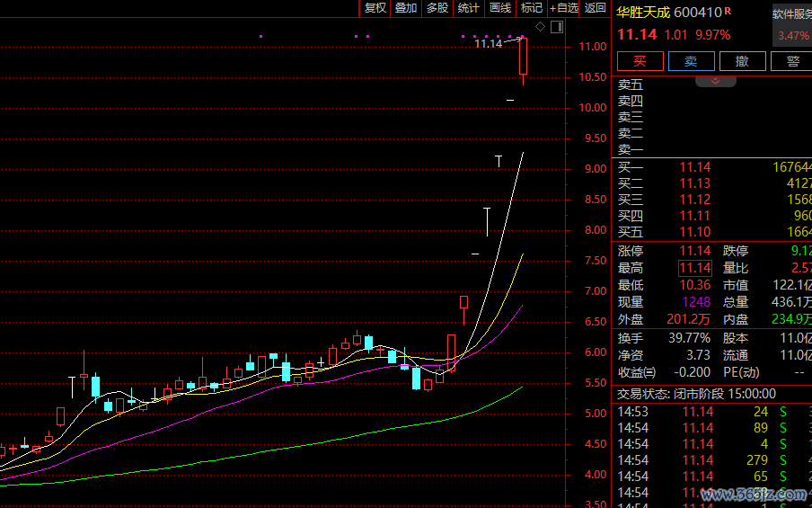812x508 pixels.
Task: Select the 买四 price 11.11
Action: coord(695,215)
